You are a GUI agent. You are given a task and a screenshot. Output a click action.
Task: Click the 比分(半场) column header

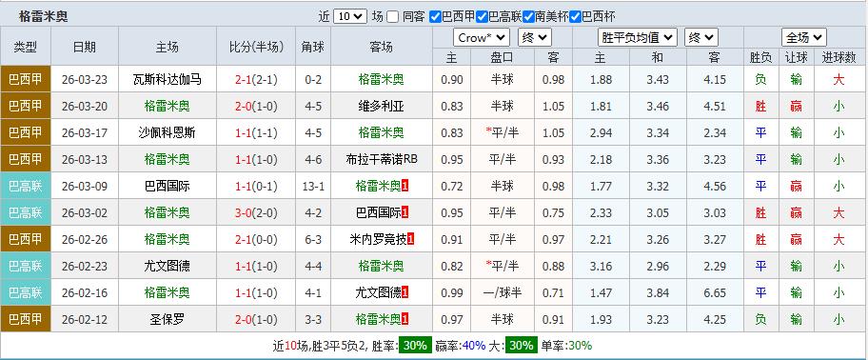click(256, 47)
